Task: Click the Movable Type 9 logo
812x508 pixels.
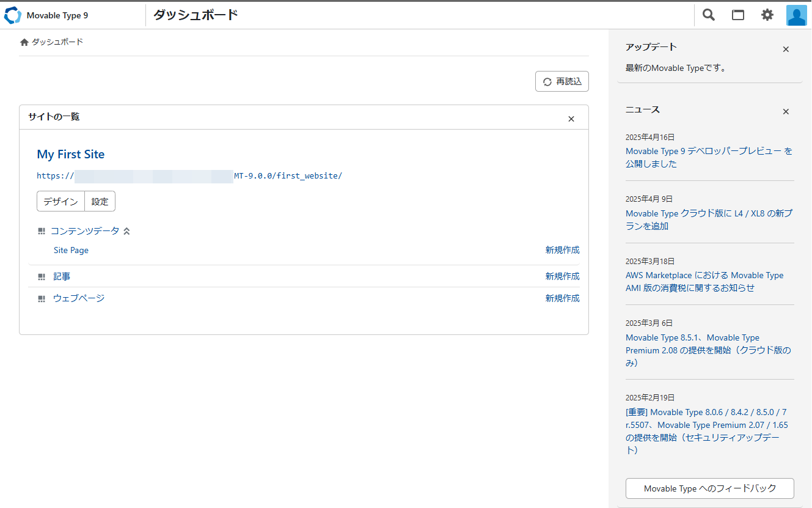Action: (x=46, y=15)
